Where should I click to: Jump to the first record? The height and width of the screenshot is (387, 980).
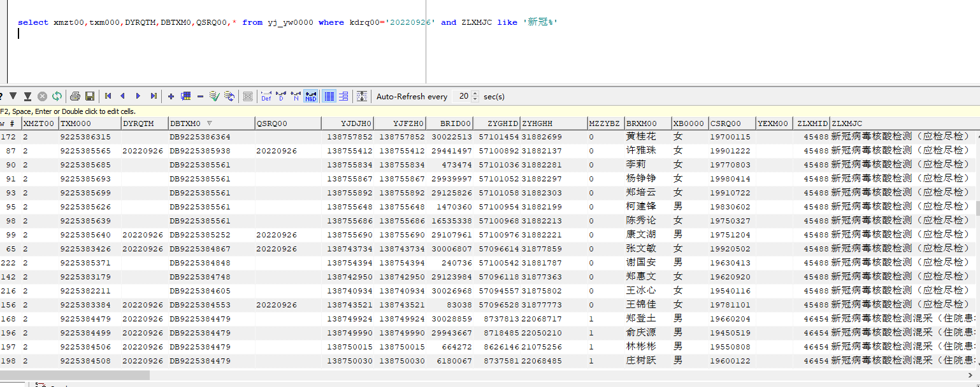click(x=108, y=96)
